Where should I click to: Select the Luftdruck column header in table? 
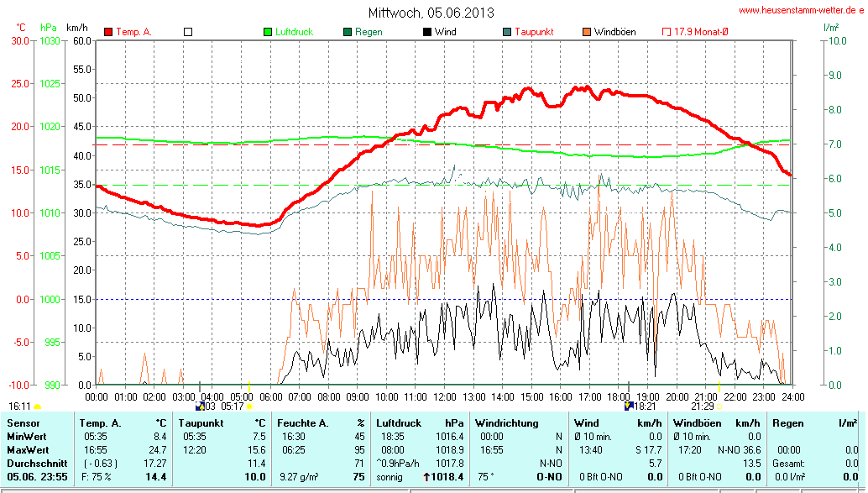pos(397,422)
